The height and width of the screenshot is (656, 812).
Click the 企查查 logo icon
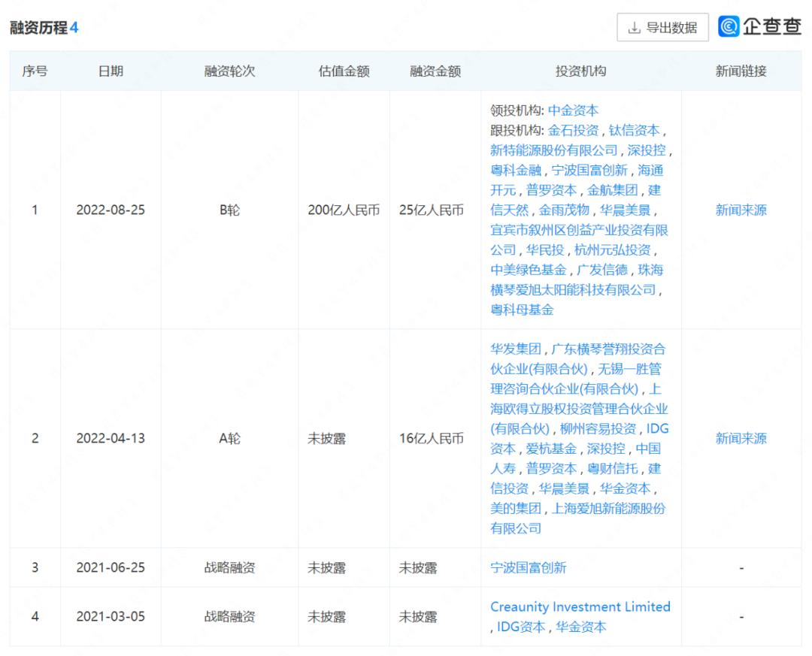728,27
